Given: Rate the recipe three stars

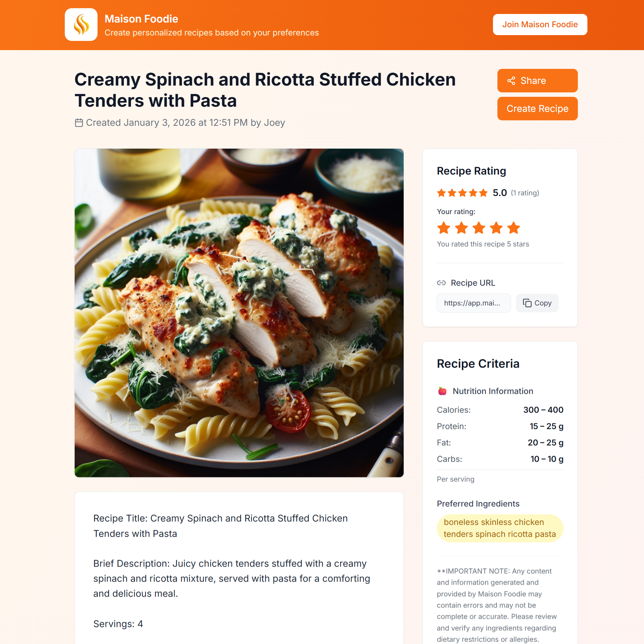Looking at the screenshot, I should (479, 228).
